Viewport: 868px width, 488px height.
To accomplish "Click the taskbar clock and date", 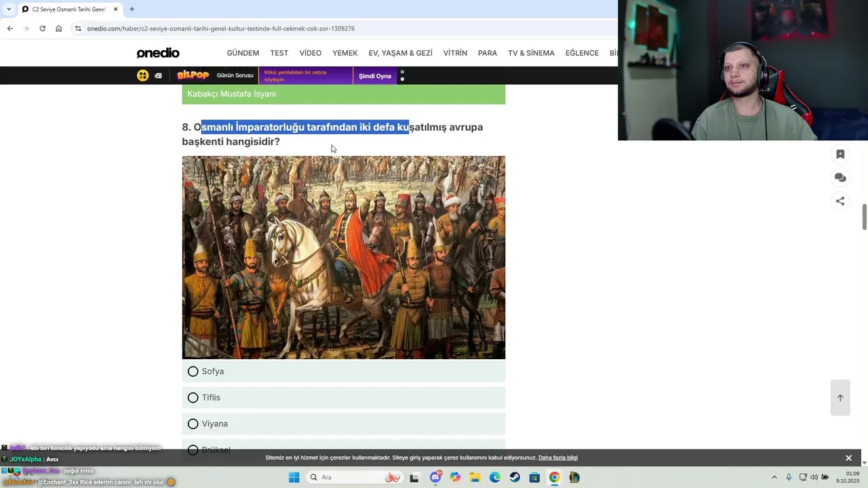I will pyautogui.click(x=848, y=477).
